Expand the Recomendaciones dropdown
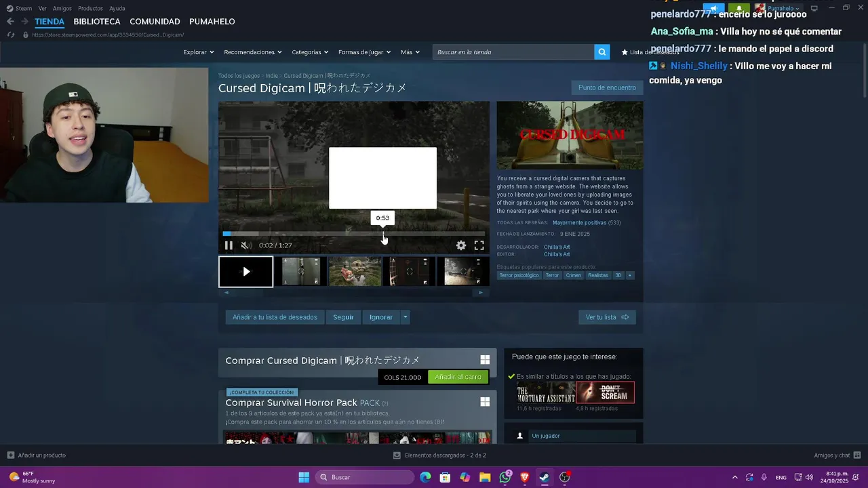 point(252,52)
